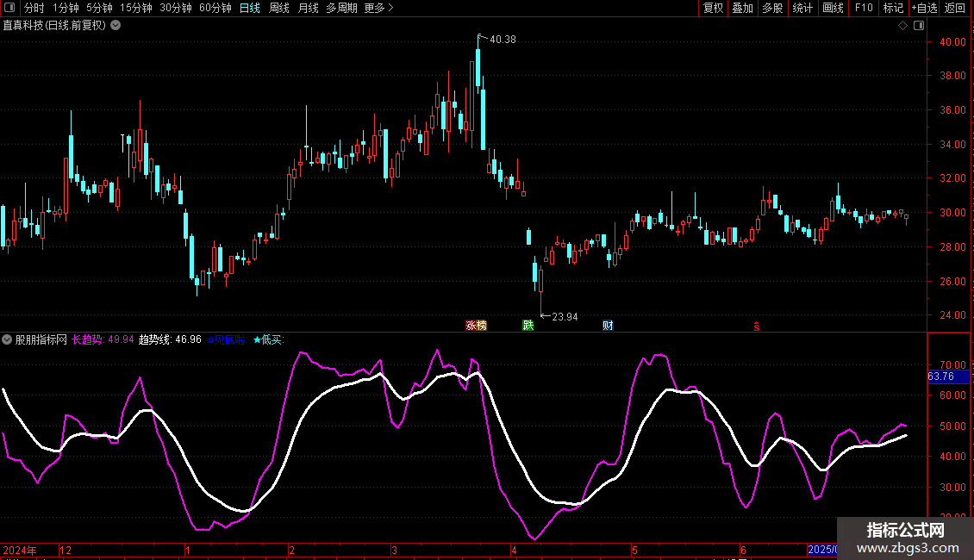Screen dimensions: 974x560
Task: Add stock via the +自选 button
Action: [x=924, y=8]
